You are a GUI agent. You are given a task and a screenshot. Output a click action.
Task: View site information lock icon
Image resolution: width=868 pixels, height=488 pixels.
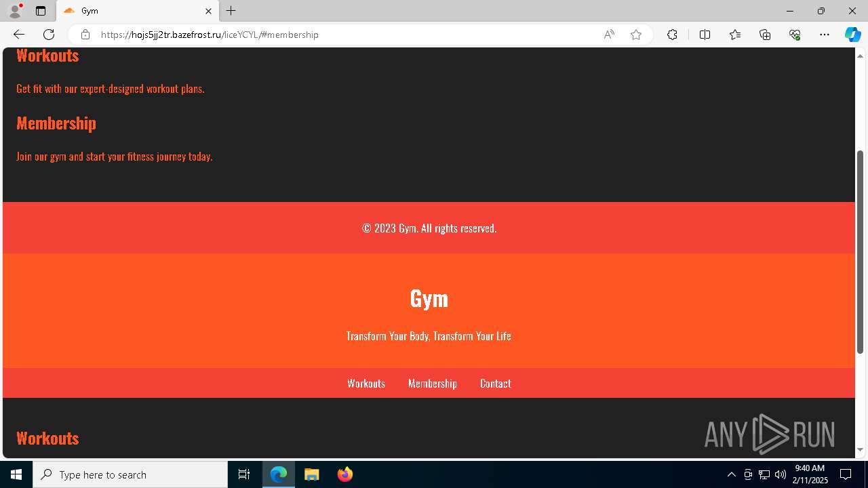[85, 35]
